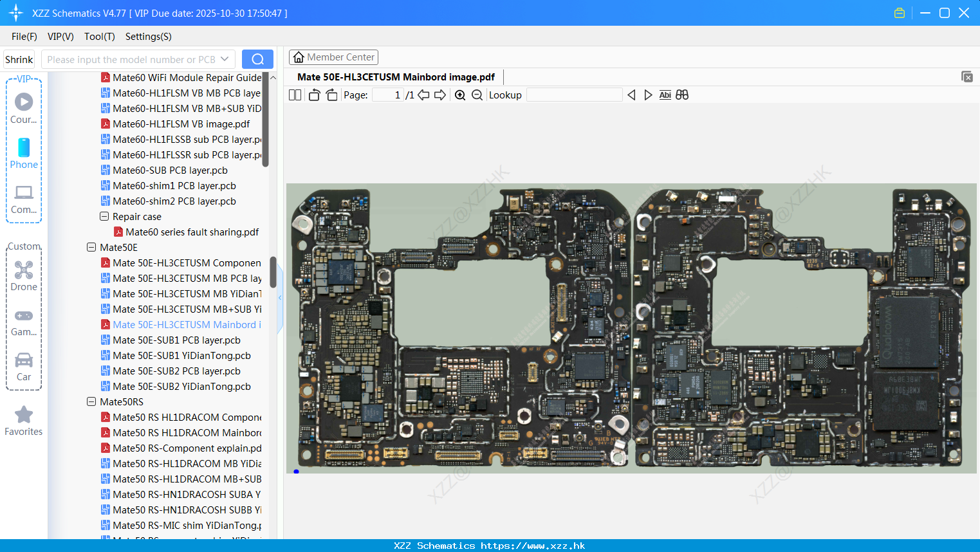The image size is (980, 552).
Task: Open Mate50 RS-Component explain.pdf
Action: (x=181, y=448)
